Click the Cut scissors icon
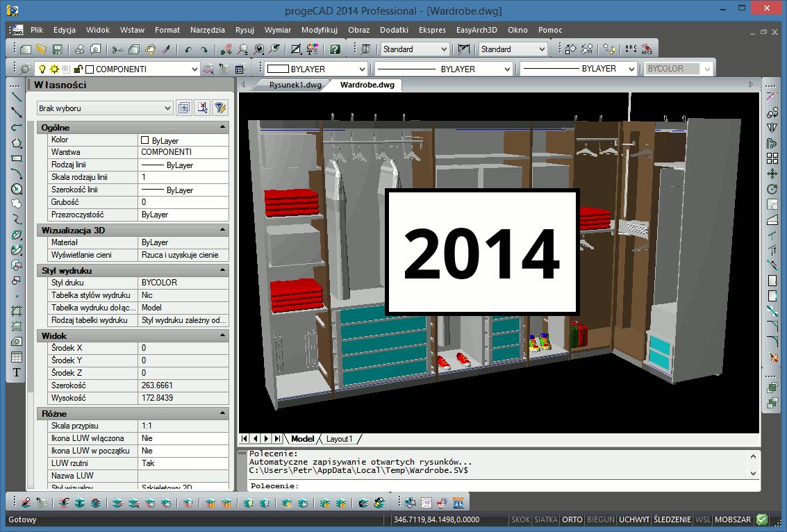The image size is (787, 532). 117,49
